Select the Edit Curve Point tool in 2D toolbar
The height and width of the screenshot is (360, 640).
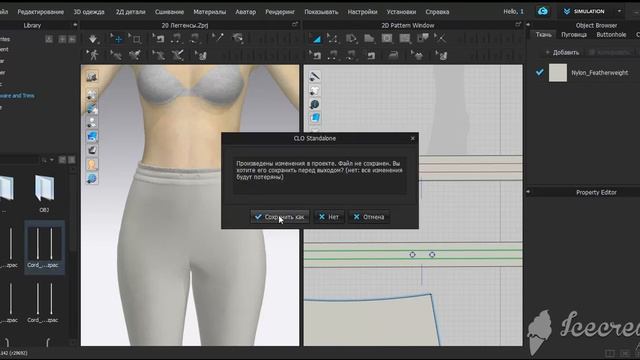coord(333,39)
